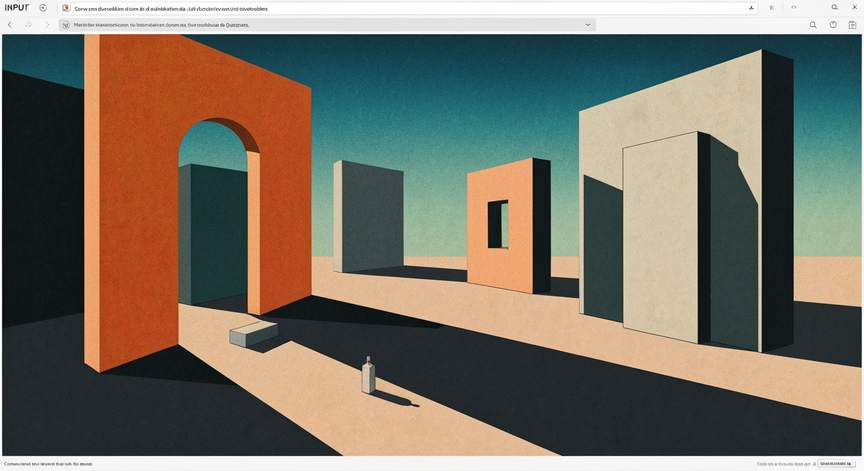Click the bars icon right of top address field
This screenshot has width=864, height=471.
(772, 8)
